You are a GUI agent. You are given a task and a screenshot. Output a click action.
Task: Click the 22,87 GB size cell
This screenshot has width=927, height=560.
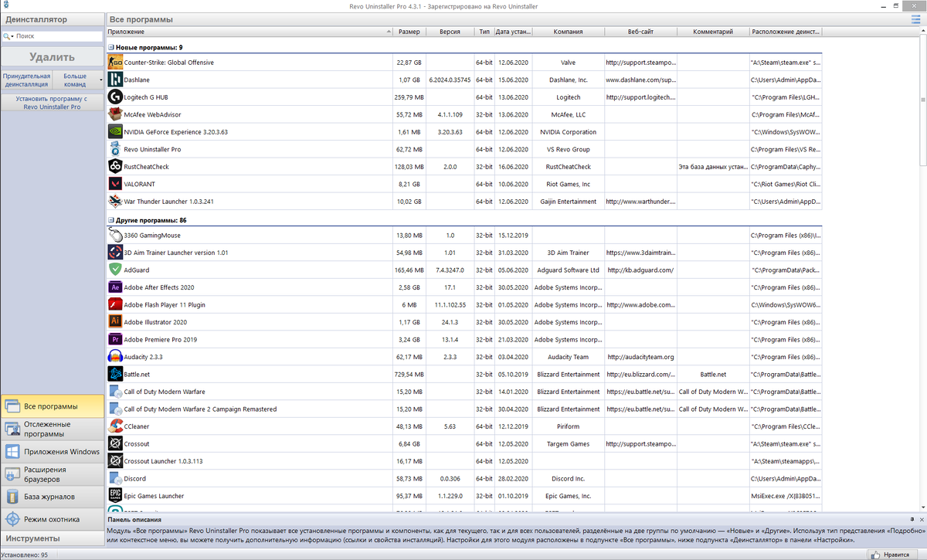(x=409, y=63)
